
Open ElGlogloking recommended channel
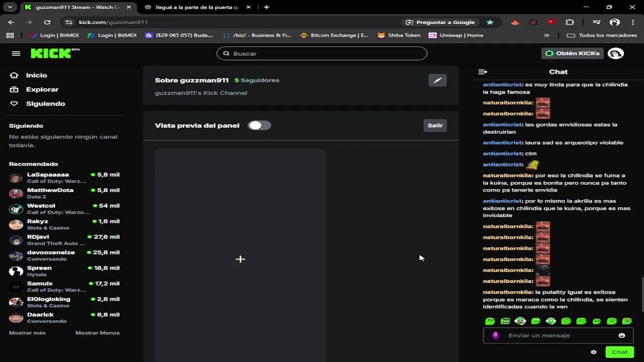tap(64, 303)
